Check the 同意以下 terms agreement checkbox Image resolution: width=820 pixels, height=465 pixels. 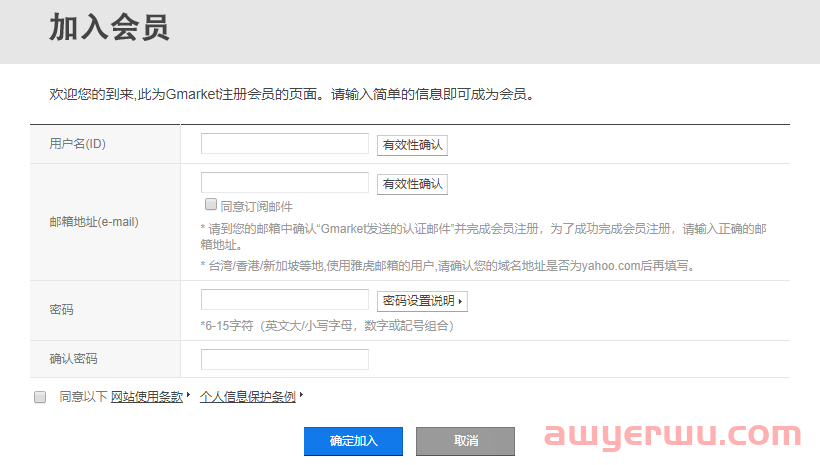(40, 397)
